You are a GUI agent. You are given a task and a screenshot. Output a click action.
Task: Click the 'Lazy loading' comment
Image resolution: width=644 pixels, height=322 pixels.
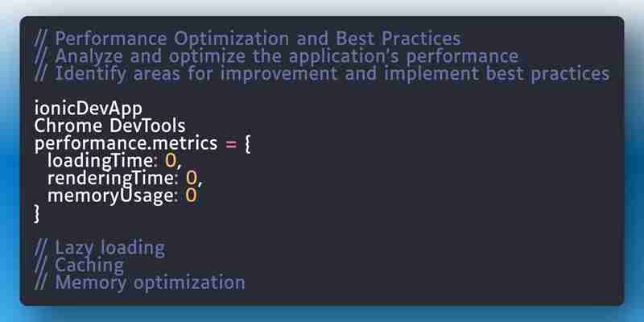(99, 249)
